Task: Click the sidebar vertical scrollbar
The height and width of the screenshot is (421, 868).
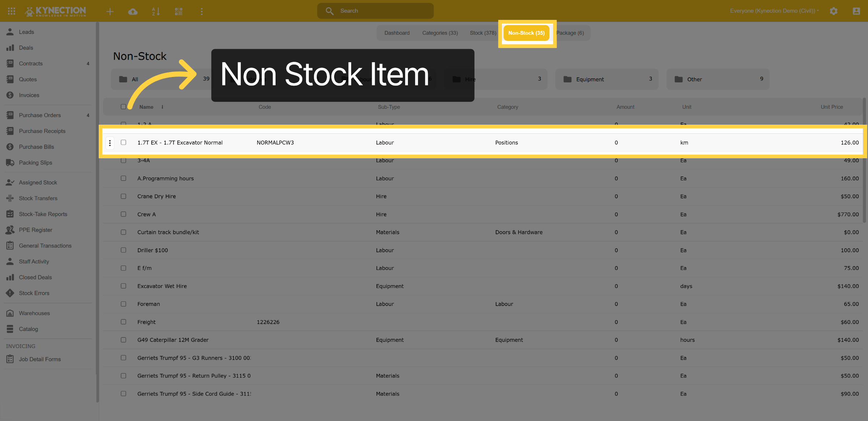Action: point(97,211)
